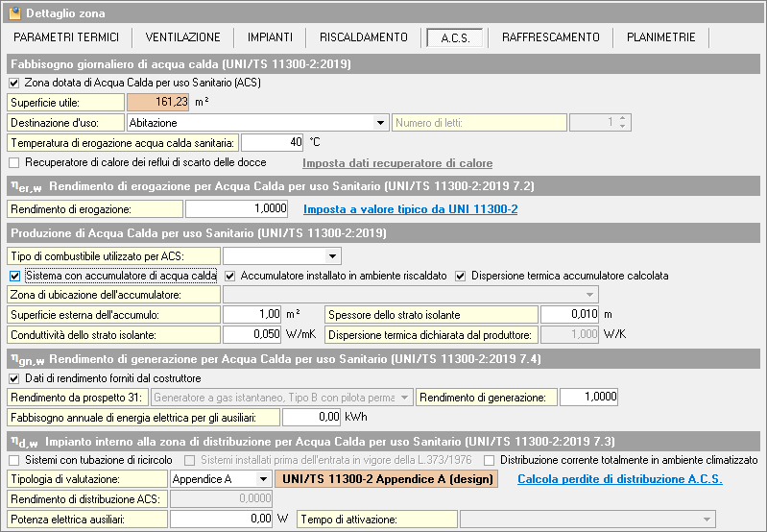Enable Recuperatore di calore dei reflui checkbox

(13, 162)
